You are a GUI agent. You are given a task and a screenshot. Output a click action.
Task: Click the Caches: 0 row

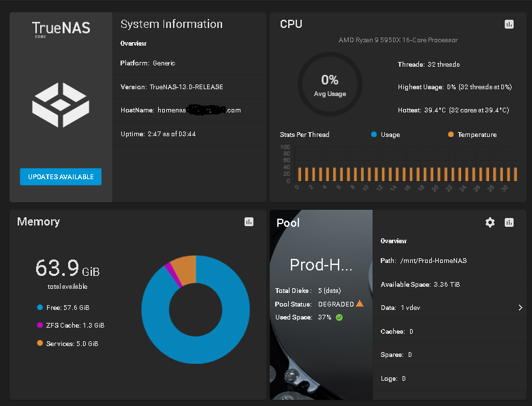click(450, 331)
